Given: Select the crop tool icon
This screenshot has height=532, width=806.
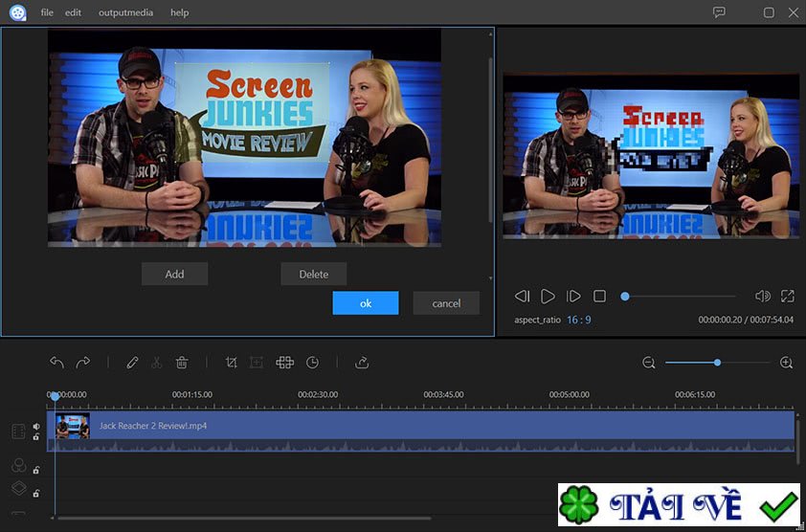Looking at the screenshot, I should (232, 363).
